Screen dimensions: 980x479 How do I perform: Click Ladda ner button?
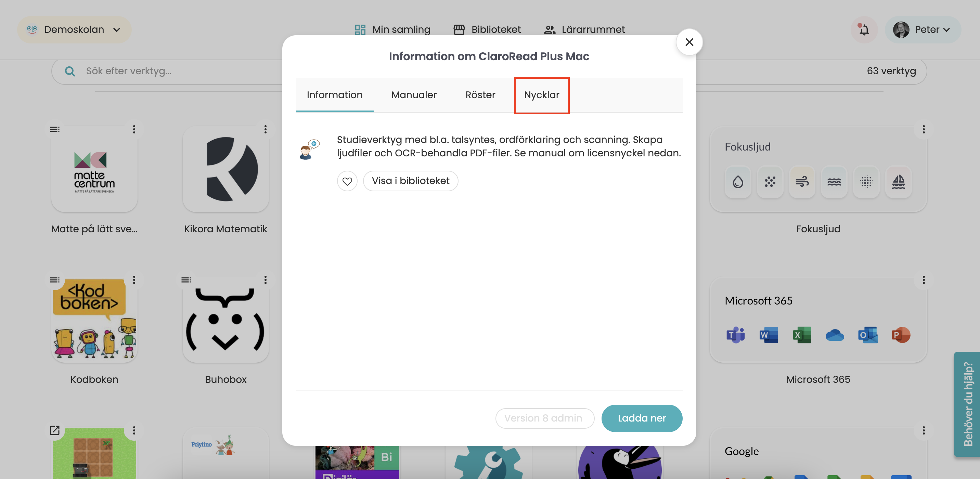(642, 418)
